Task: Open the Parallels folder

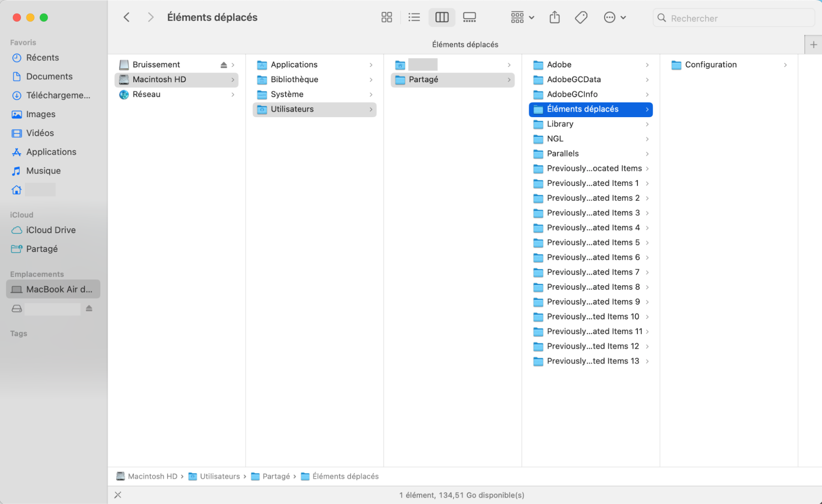Action: point(591,154)
